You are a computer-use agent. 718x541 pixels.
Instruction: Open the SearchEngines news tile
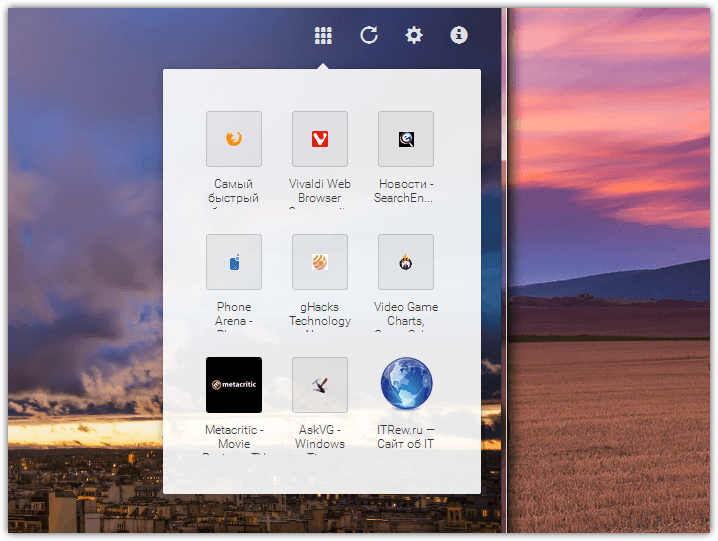406,139
